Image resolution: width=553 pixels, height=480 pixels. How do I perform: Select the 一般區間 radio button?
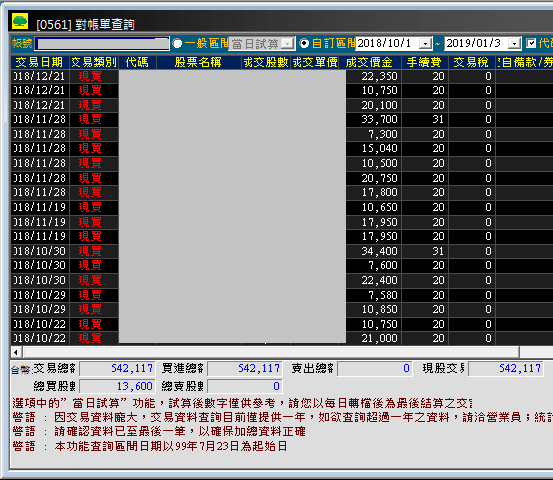click(177, 43)
